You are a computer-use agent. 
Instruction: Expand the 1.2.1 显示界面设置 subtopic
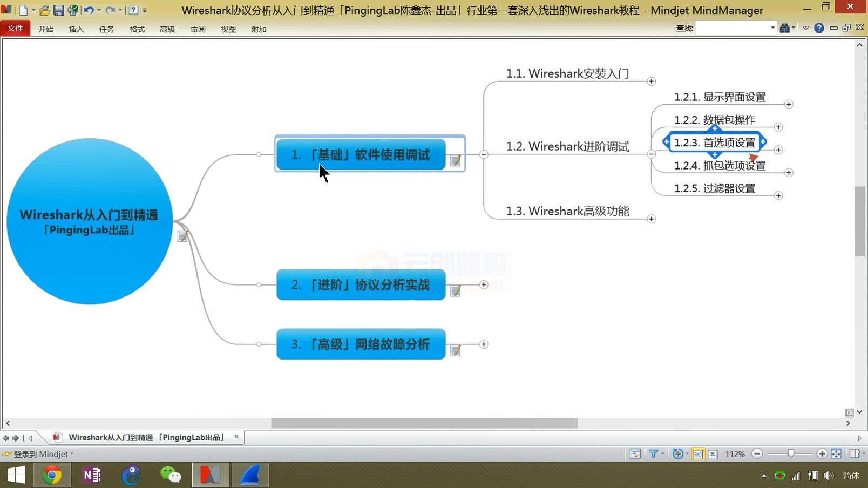(789, 104)
